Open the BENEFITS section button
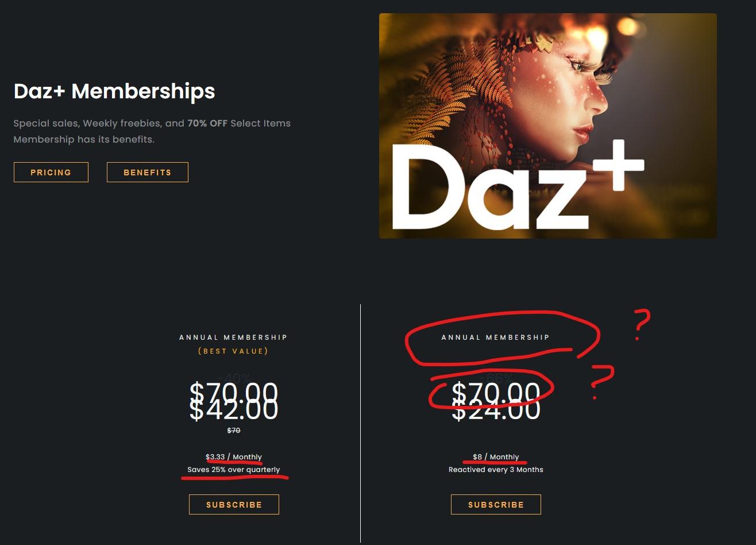This screenshot has height=545, width=756. click(x=148, y=172)
